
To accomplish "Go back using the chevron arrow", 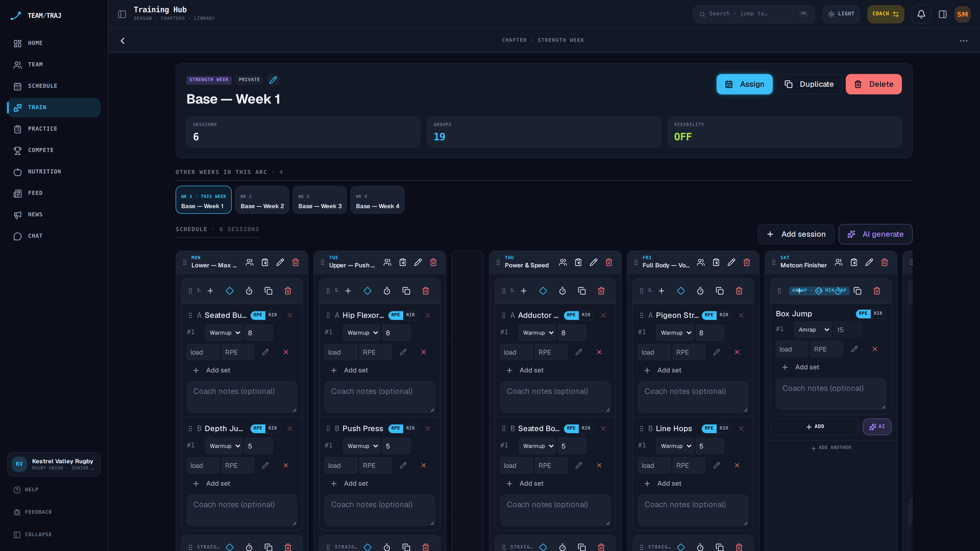I will point(122,41).
